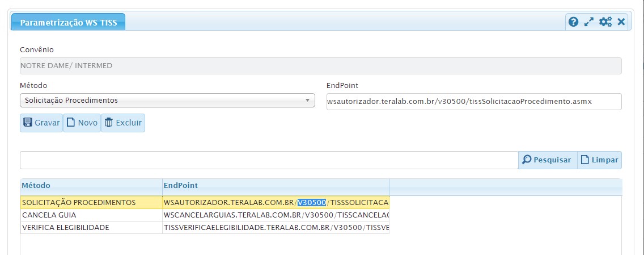Click the Gravar save button

click(41, 123)
